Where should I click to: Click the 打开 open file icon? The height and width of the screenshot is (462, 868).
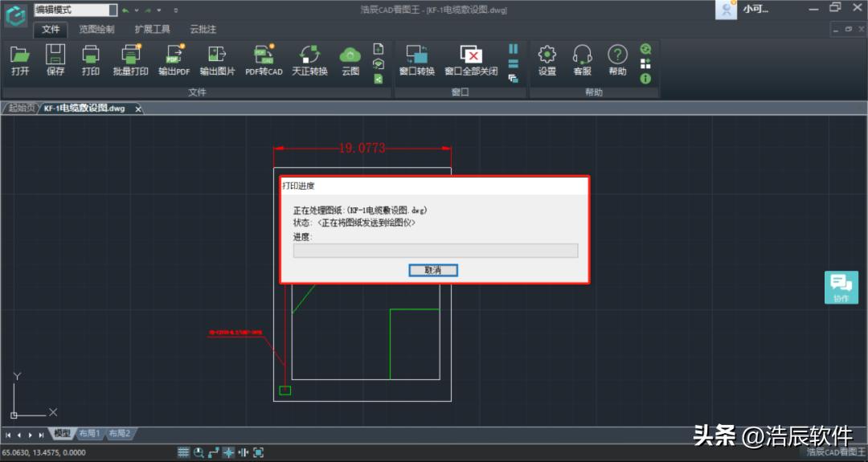coord(20,59)
